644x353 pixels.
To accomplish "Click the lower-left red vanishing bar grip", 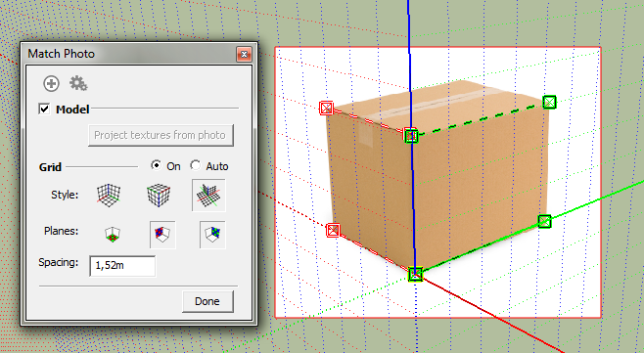I will (333, 230).
